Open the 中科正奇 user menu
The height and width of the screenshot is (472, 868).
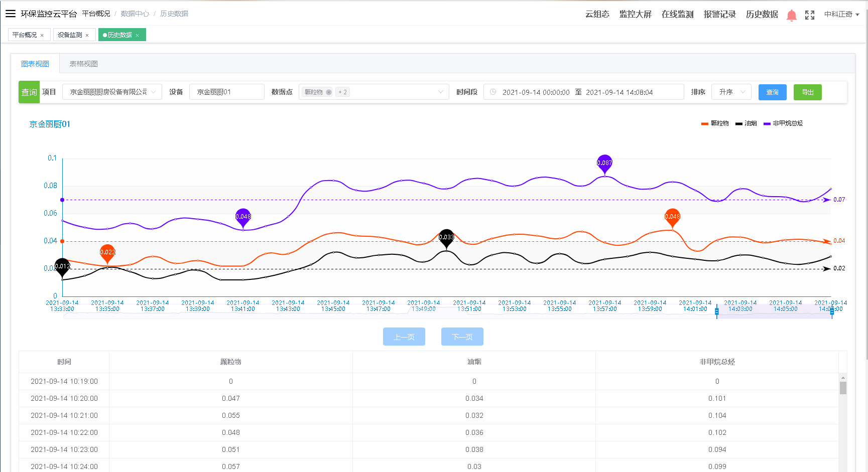(841, 15)
